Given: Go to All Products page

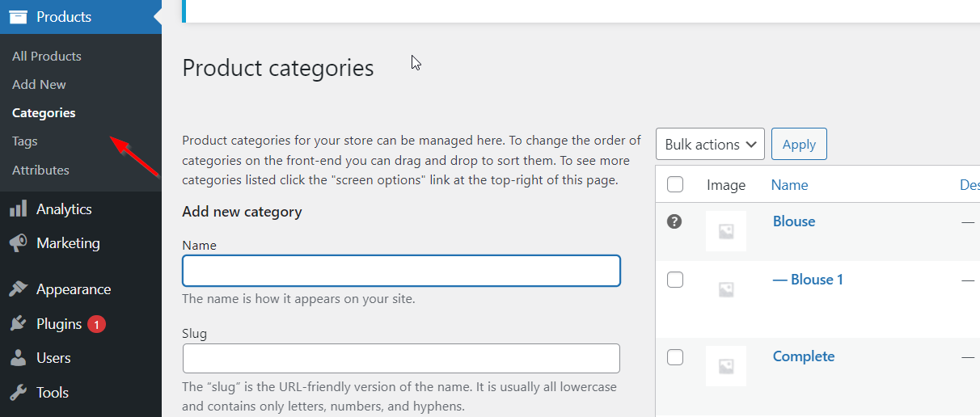Looking at the screenshot, I should click(x=47, y=57).
